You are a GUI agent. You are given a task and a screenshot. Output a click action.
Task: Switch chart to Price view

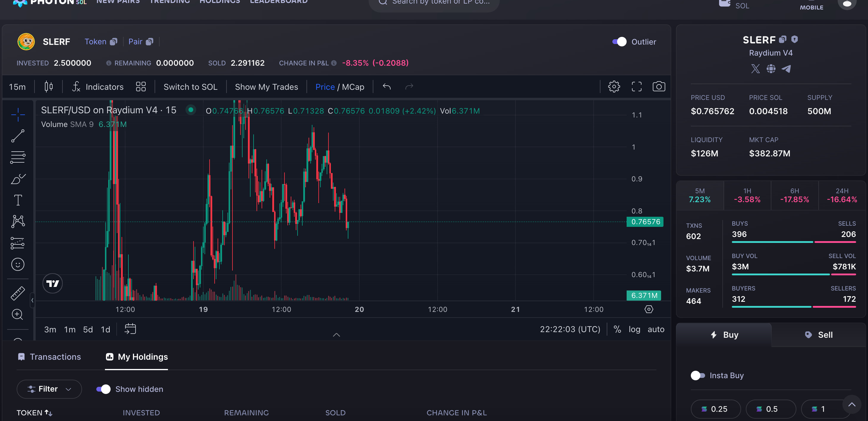coord(325,87)
